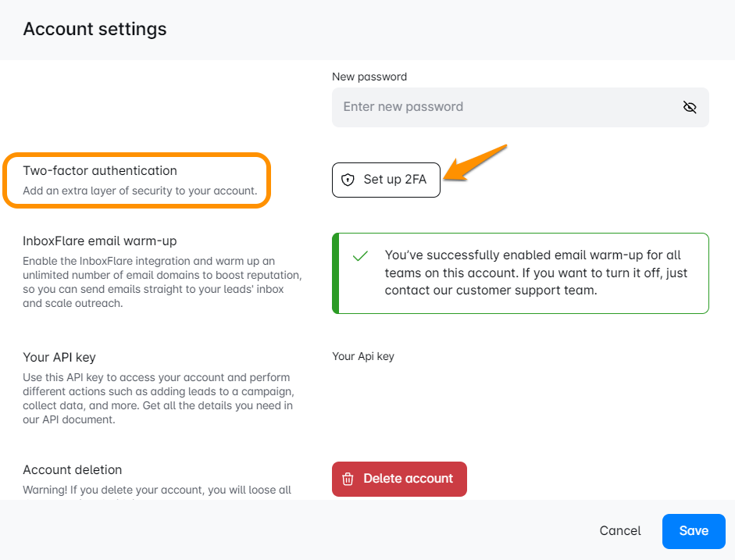735x560 pixels.
Task: Click the Two-factor authentication heading
Action: [100, 170]
